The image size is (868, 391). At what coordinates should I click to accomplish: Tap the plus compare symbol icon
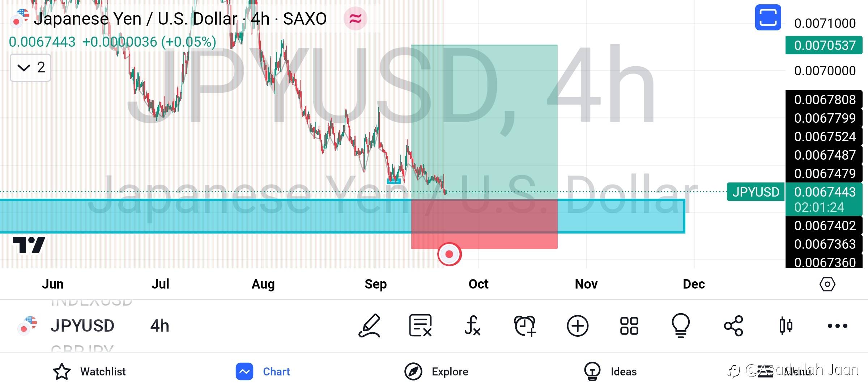pos(577,326)
